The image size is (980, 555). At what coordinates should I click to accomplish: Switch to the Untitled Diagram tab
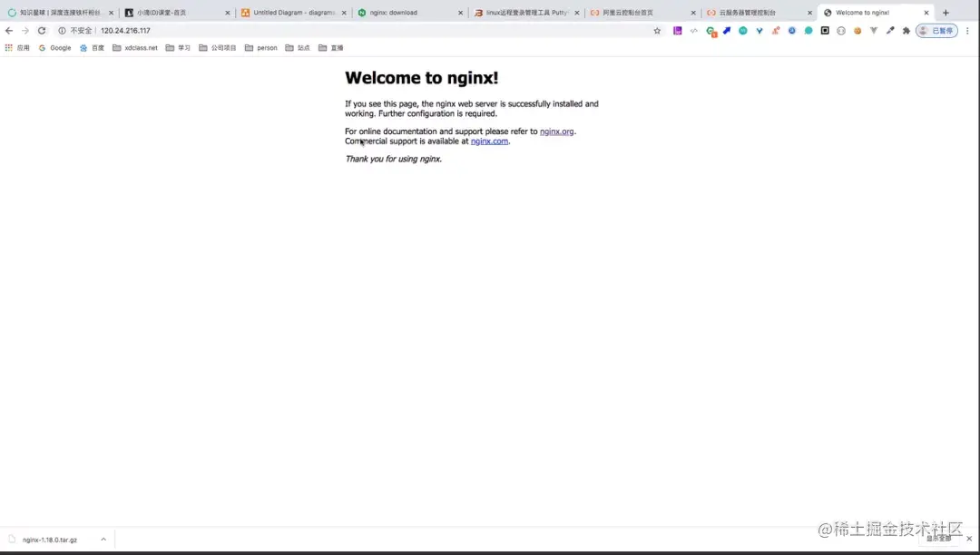(294, 13)
